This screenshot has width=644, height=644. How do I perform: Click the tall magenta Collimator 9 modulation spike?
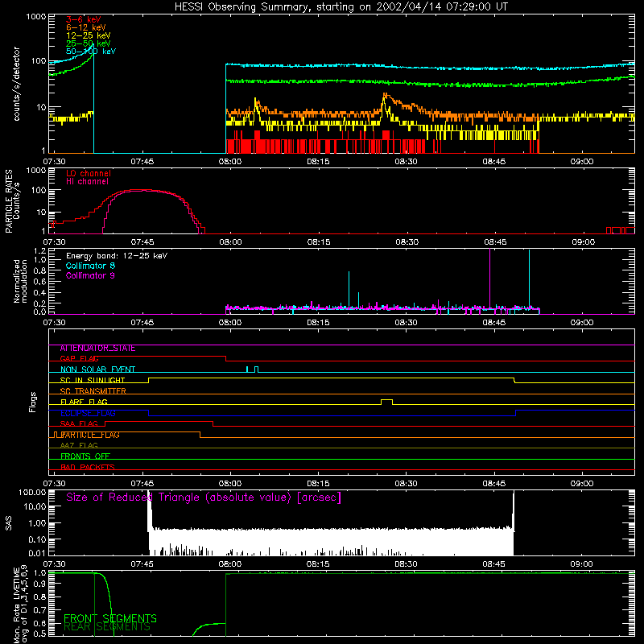coord(489,279)
